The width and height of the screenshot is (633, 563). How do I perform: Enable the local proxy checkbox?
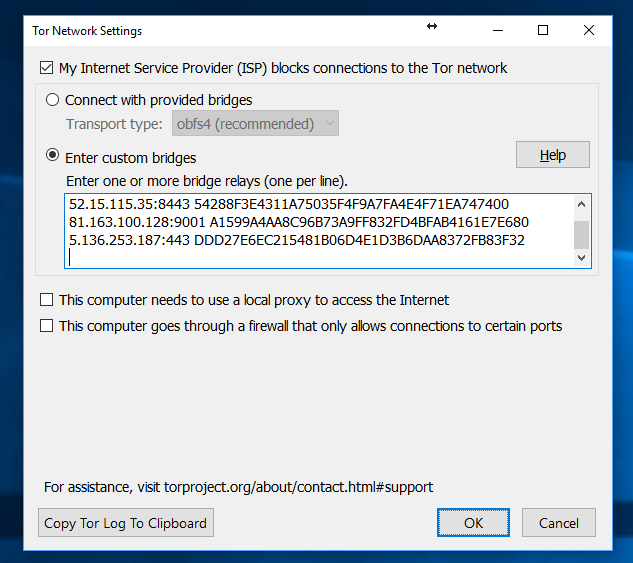(x=46, y=300)
